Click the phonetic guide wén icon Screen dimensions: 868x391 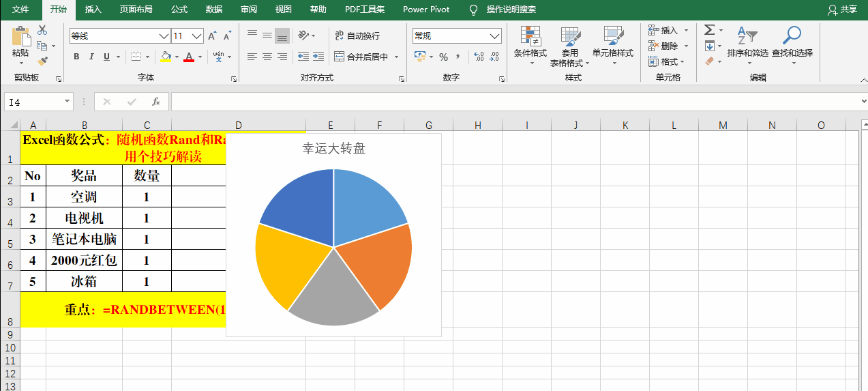[x=218, y=57]
